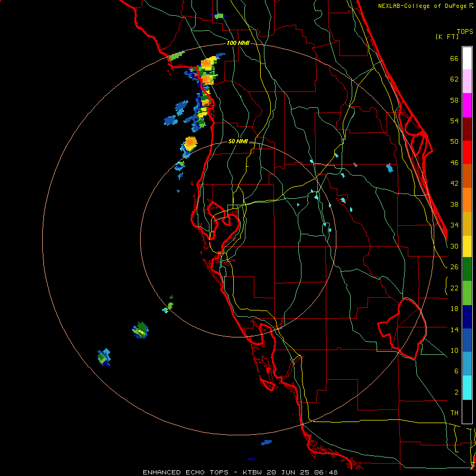Click the white TH threshold swatch
This screenshot has width=476, height=476.
[x=467, y=411]
